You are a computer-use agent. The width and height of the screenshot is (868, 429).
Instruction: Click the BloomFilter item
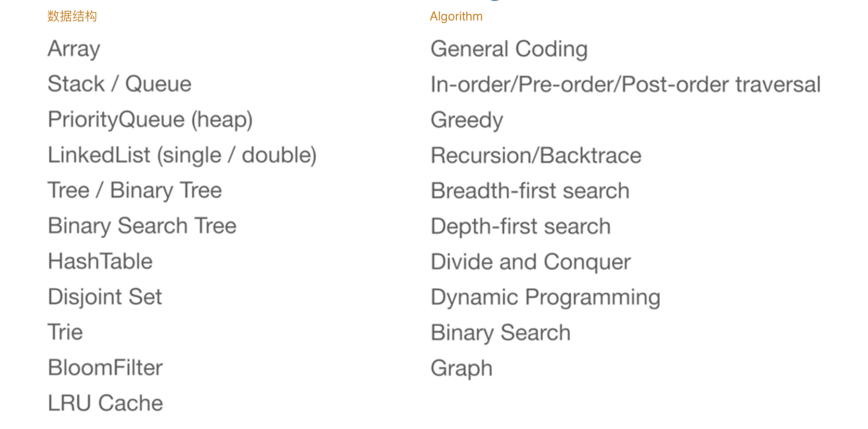pos(105,368)
